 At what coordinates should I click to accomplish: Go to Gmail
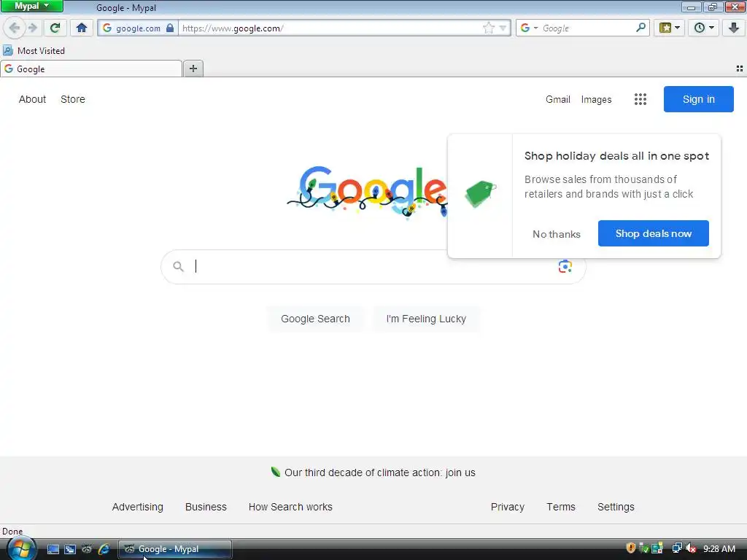coord(558,99)
